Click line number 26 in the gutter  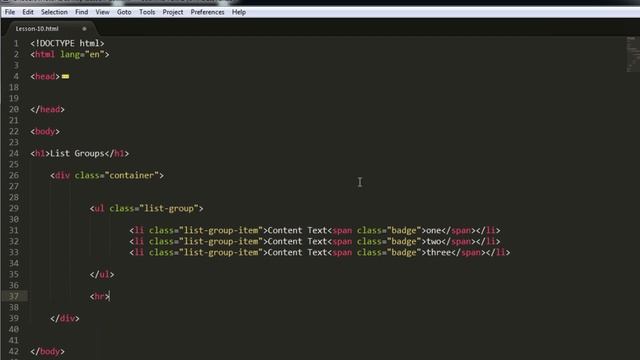coord(13,176)
